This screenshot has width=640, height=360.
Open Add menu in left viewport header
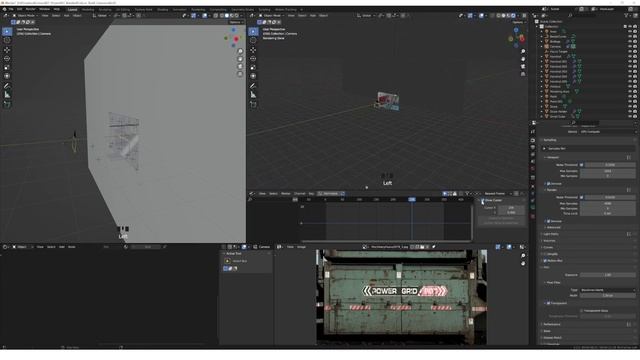coord(67,16)
